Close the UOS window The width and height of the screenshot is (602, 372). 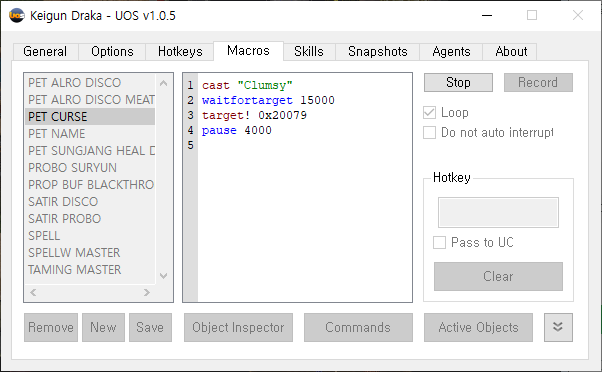[577, 15]
